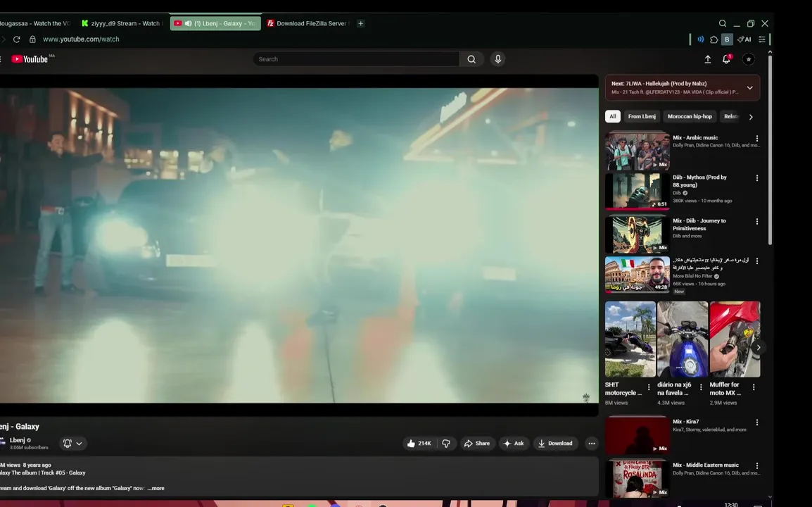
Task: Open options for the Arabic-titled Rome video
Action: [x=757, y=261]
